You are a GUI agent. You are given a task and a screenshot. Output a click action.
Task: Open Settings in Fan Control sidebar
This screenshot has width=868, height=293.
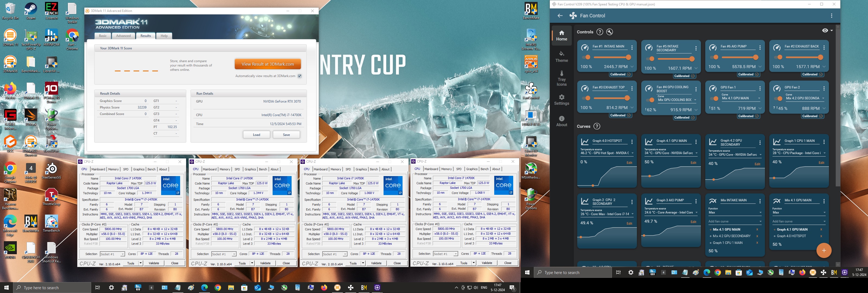[x=561, y=100]
